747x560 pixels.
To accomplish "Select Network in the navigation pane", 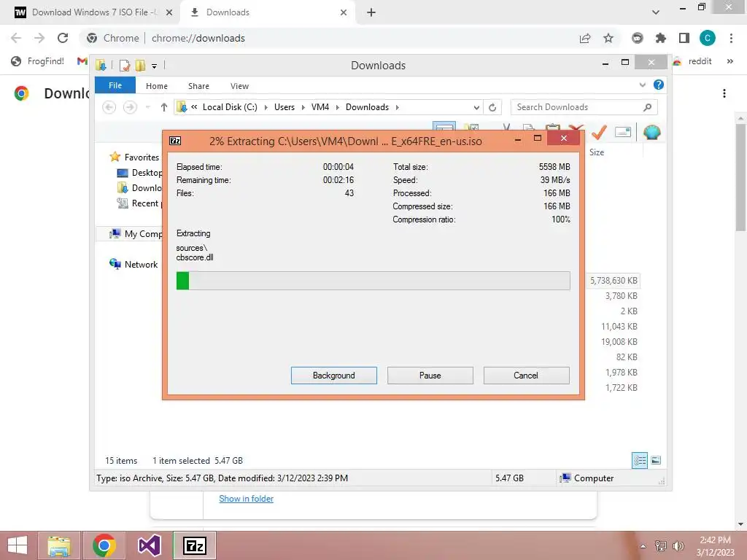I will [x=141, y=264].
